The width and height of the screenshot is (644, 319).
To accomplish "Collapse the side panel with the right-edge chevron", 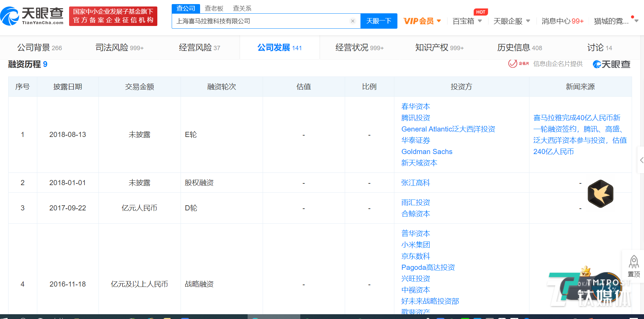I will (642, 159).
